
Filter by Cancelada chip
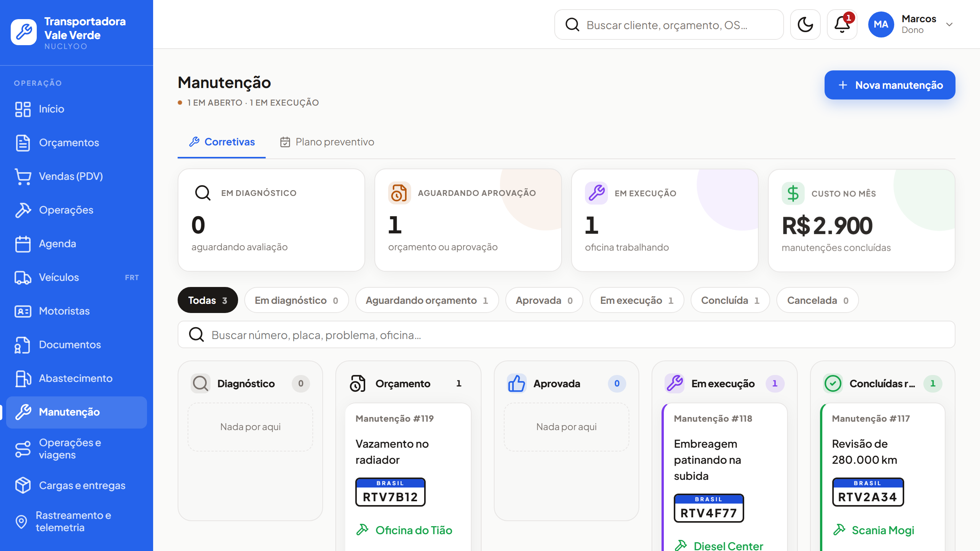click(817, 300)
